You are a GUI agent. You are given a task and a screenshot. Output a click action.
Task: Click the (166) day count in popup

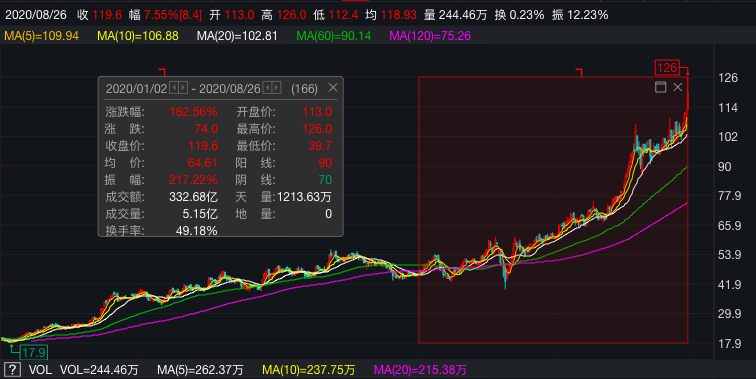[304, 89]
